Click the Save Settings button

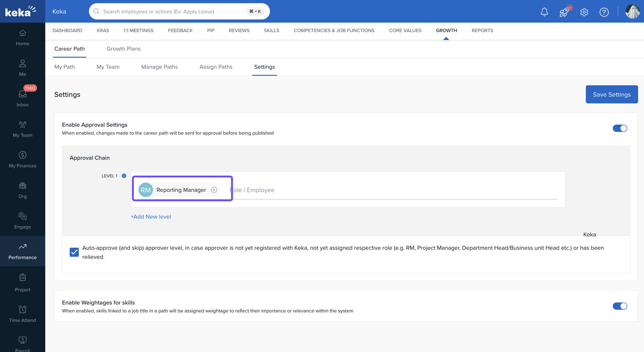click(x=611, y=95)
